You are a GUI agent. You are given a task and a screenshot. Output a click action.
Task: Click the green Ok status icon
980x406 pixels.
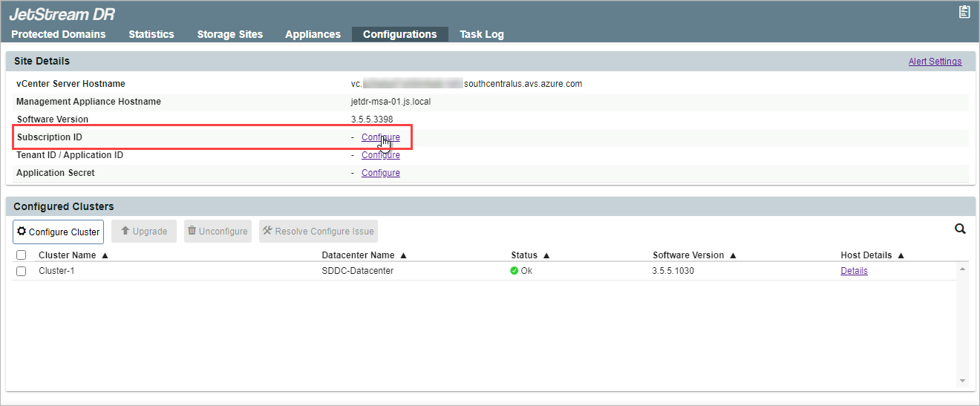point(514,271)
